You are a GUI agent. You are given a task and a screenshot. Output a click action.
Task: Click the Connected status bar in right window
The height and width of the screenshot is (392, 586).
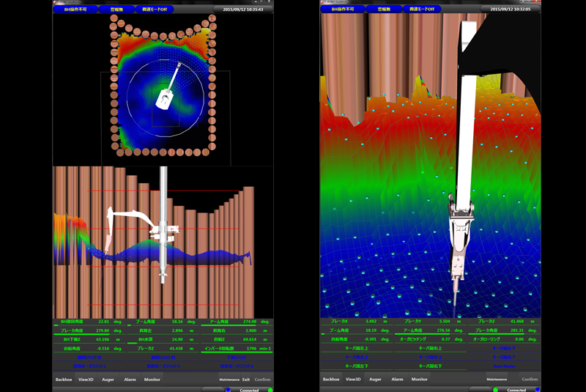[516, 390]
